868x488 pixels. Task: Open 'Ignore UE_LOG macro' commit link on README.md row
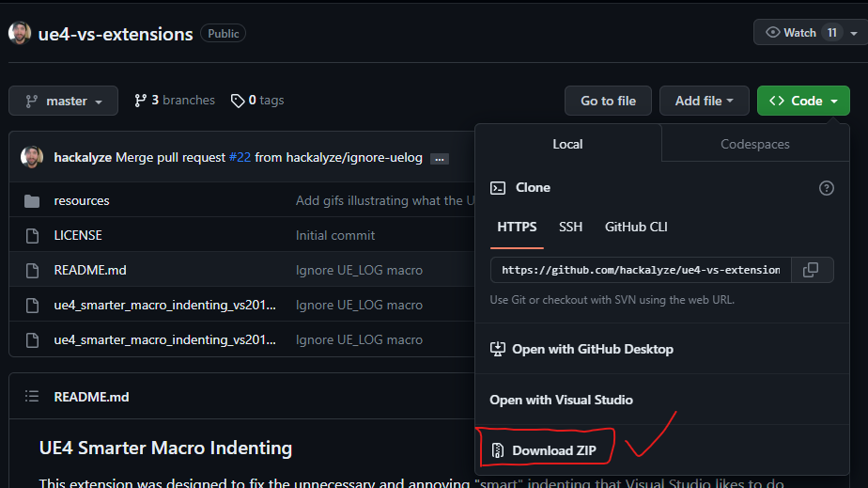[359, 270]
